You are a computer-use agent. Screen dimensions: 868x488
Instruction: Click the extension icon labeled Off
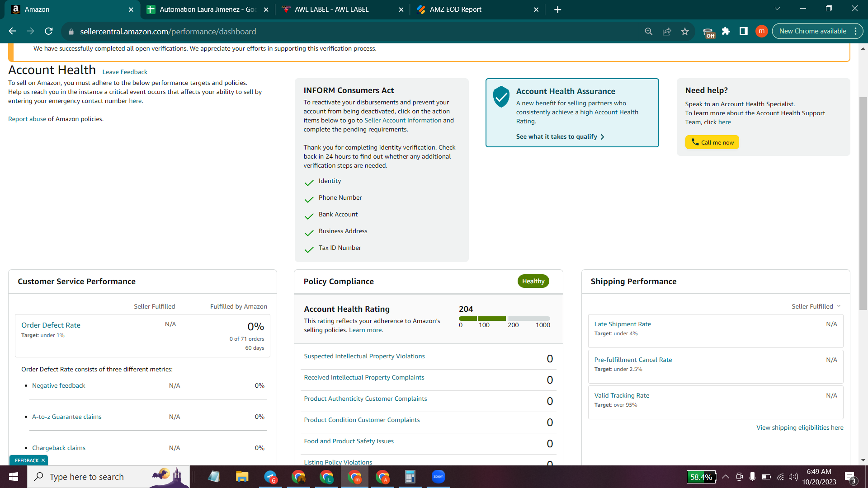click(x=708, y=33)
